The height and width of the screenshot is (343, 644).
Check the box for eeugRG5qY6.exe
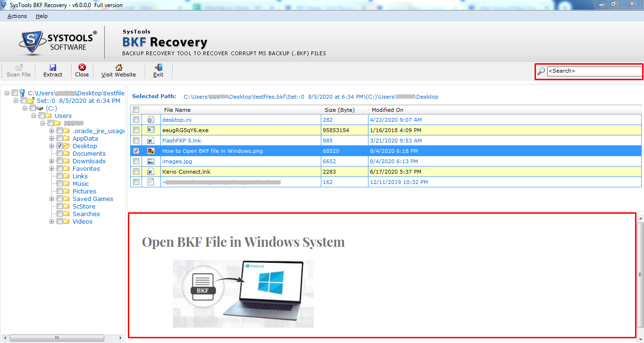pyautogui.click(x=136, y=130)
